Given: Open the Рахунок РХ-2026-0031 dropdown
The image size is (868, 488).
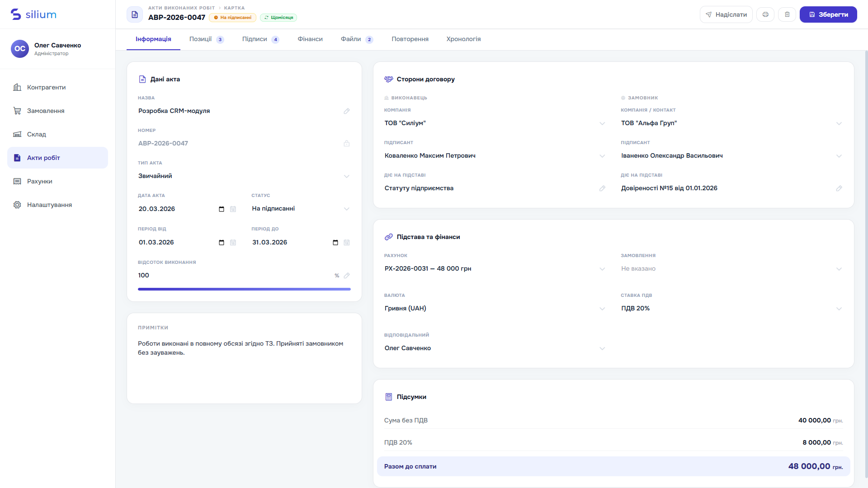Looking at the screenshot, I should coord(495,269).
